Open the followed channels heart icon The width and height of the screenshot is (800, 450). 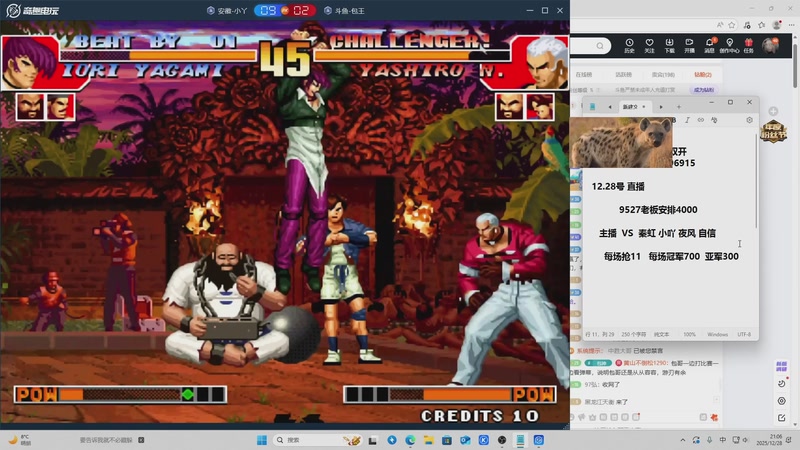point(649,45)
